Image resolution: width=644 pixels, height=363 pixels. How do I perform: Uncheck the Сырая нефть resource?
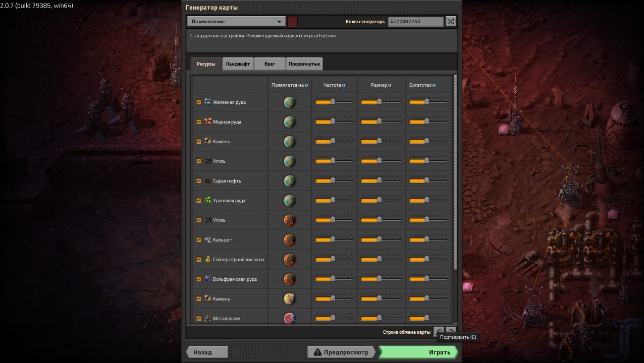[x=199, y=181]
